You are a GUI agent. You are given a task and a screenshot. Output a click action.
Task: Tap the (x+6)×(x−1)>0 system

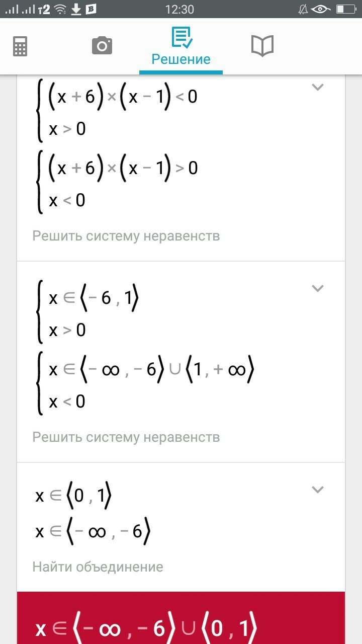click(117, 184)
